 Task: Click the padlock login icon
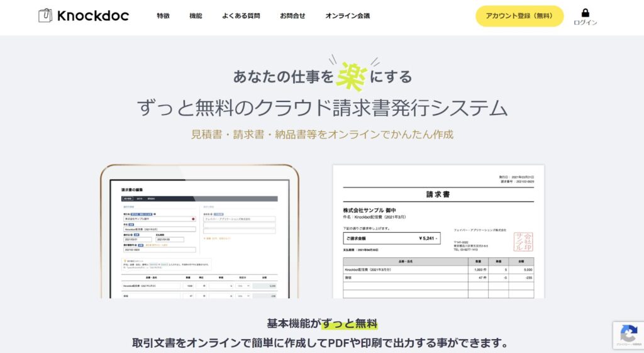point(586,13)
